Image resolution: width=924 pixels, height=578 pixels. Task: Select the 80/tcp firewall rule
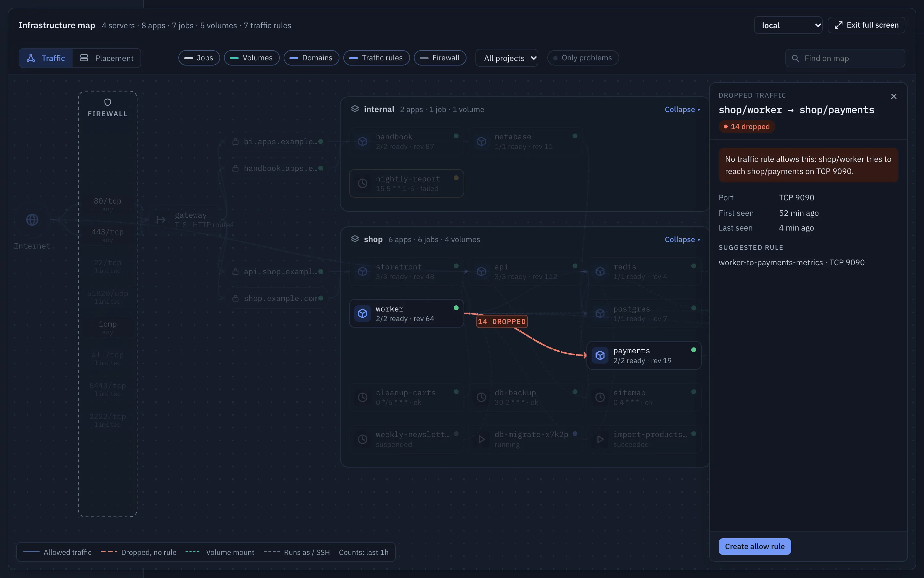[108, 205]
